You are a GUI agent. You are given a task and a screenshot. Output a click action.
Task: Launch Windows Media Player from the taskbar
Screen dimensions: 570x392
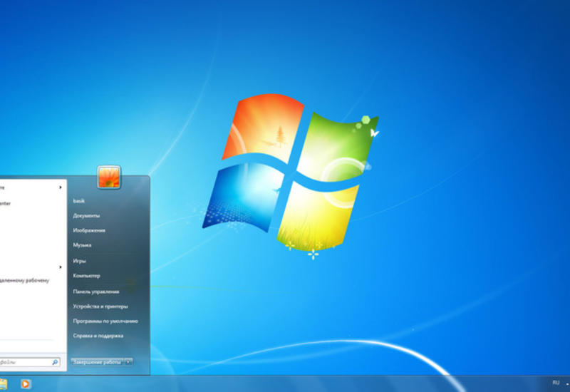pyautogui.click(x=26, y=384)
